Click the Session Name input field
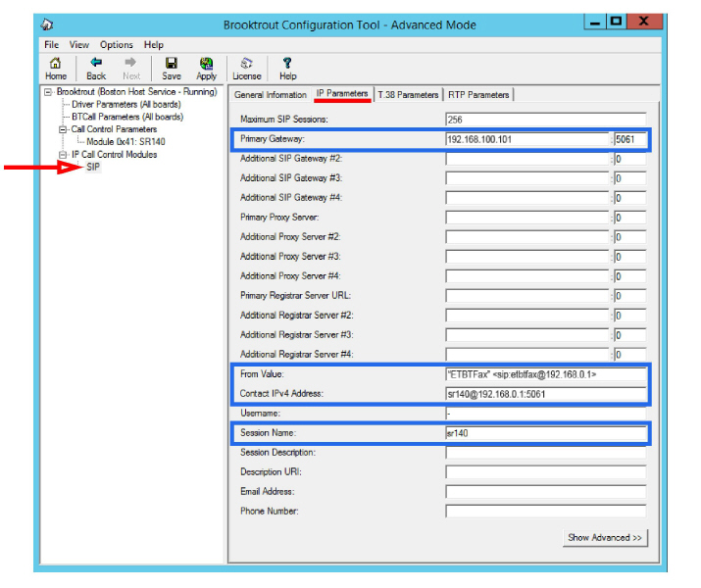Image resolution: width=701 pixels, height=588 pixels. pyautogui.click(x=545, y=433)
